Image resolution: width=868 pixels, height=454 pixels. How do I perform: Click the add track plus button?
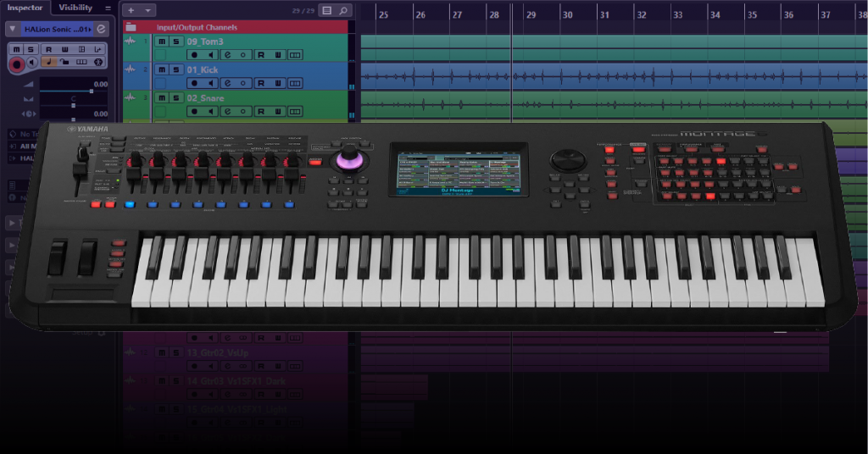pos(131,10)
